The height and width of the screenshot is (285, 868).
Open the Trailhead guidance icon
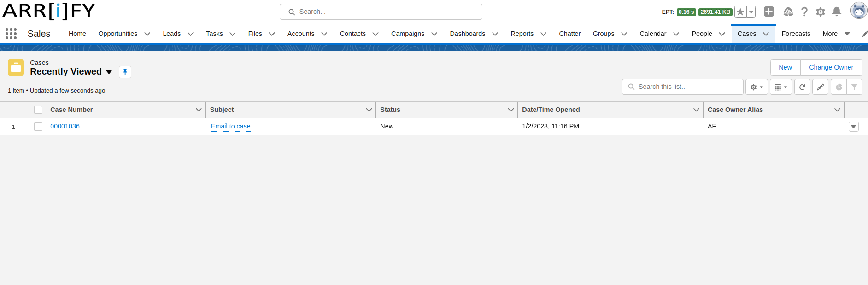pos(788,12)
